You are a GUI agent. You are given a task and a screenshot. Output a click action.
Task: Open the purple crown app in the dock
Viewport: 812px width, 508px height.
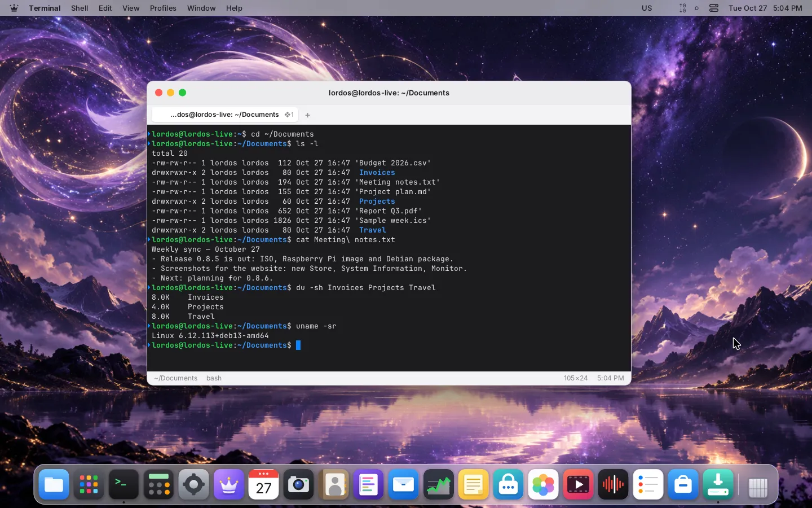click(x=229, y=484)
